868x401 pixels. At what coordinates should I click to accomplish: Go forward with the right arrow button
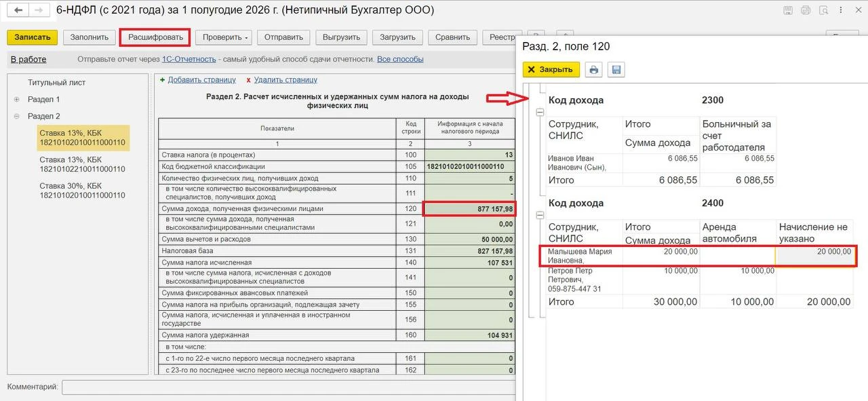pos(39,10)
